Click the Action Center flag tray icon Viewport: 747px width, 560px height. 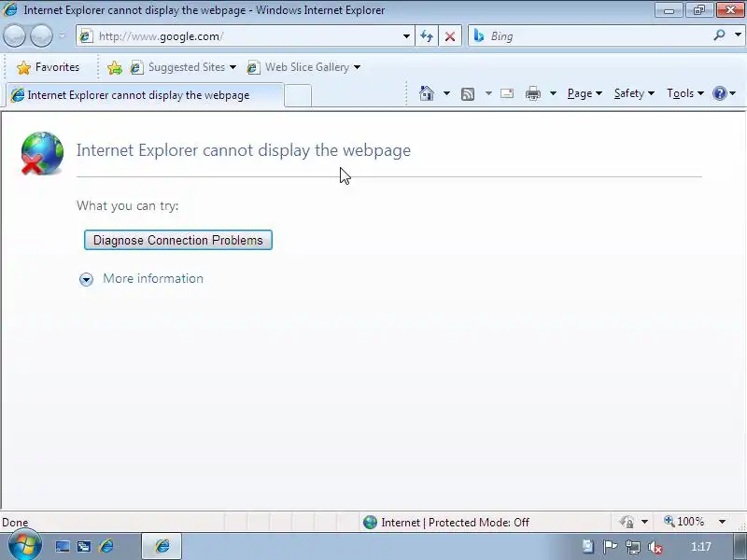tap(610, 547)
